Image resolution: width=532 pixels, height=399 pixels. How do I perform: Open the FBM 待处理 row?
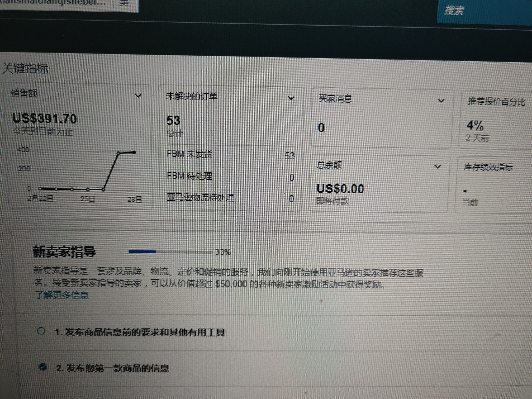click(x=231, y=176)
